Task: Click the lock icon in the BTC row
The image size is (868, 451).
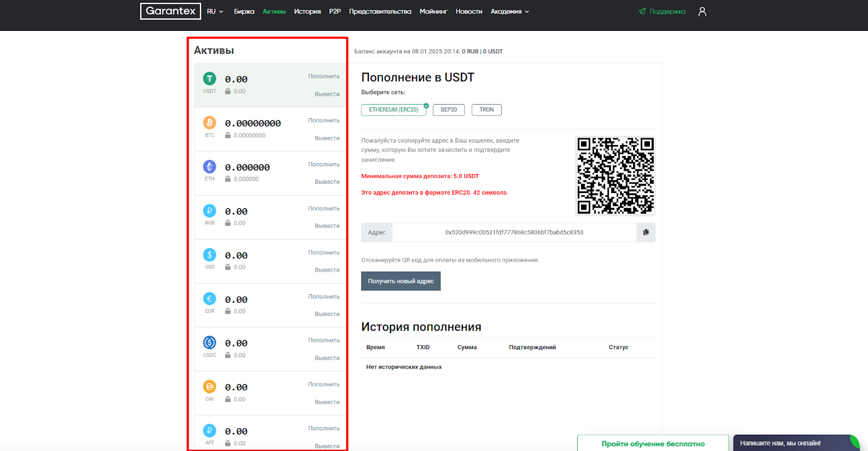Action: [228, 135]
